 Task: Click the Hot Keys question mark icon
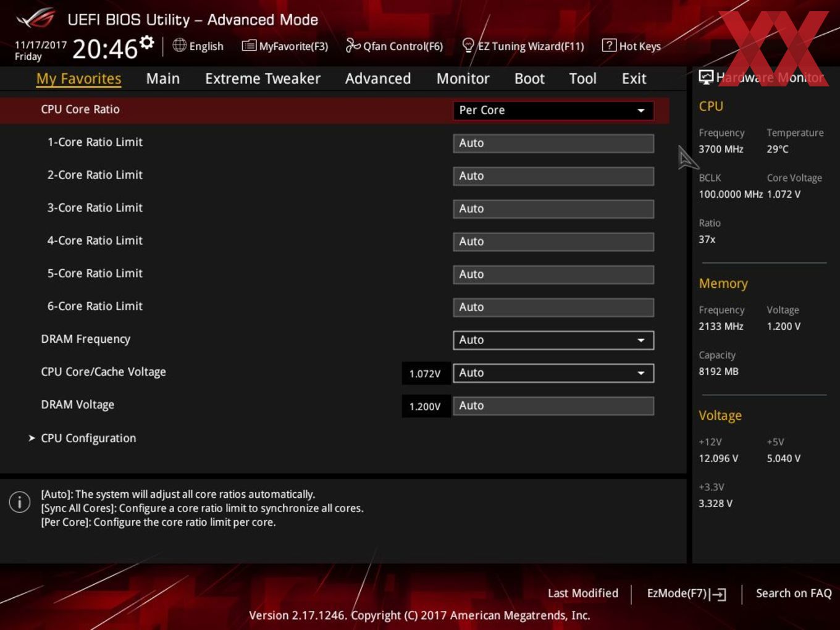pyautogui.click(x=609, y=45)
